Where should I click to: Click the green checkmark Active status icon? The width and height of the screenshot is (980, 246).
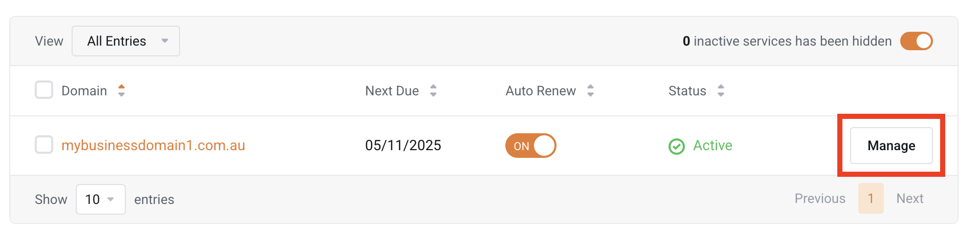676,147
